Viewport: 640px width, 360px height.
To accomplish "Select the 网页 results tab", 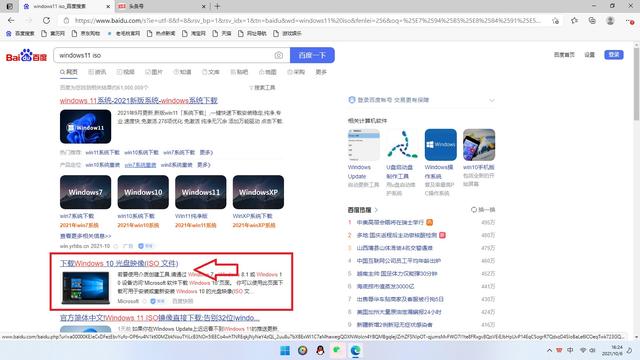I will tap(69, 72).
